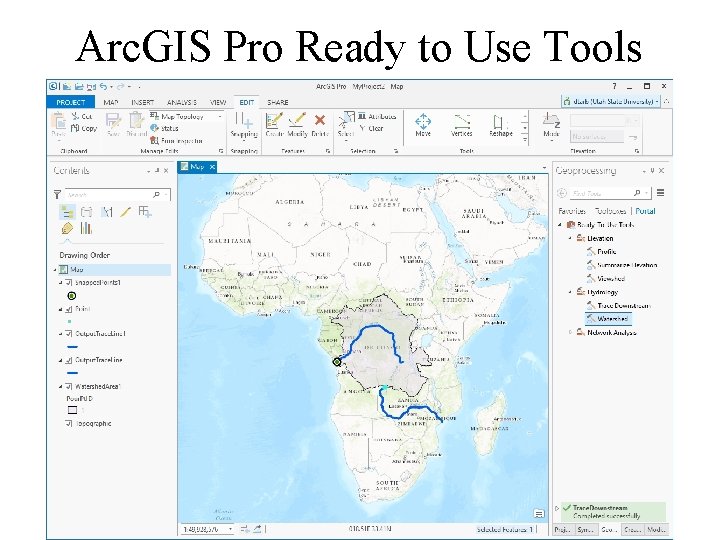Click the Cut scissors icon
Screen dimensions: 720x540
pyautogui.click(x=75, y=116)
